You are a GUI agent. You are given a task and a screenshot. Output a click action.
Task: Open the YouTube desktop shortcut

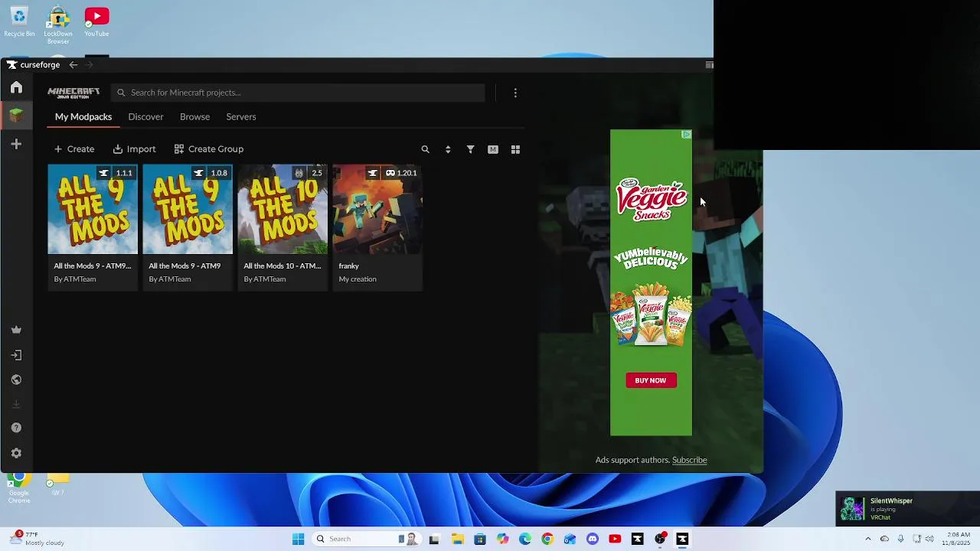click(96, 22)
